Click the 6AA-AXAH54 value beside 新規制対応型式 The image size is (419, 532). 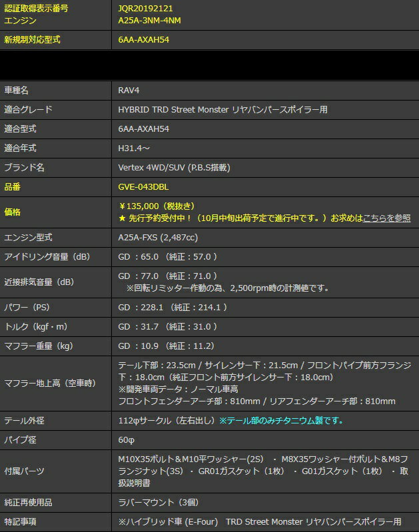(144, 40)
